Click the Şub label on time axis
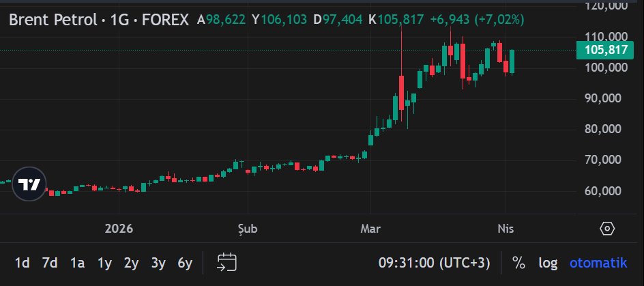 click(247, 228)
